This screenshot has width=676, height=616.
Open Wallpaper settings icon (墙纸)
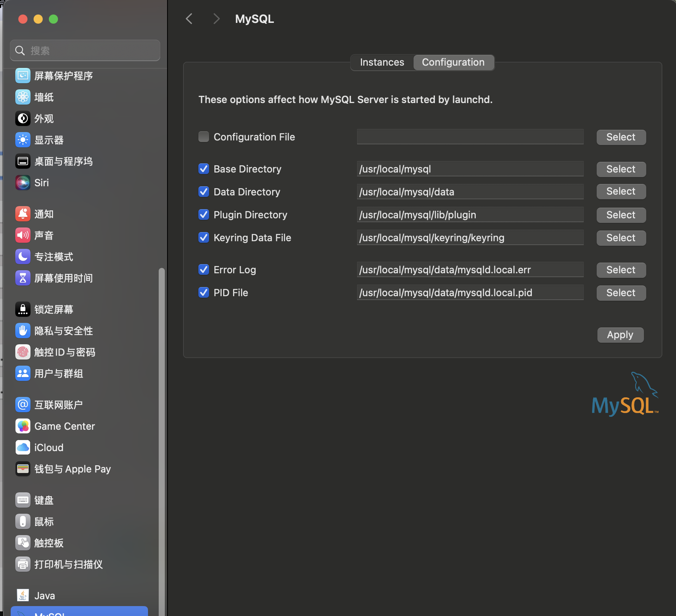(x=23, y=97)
